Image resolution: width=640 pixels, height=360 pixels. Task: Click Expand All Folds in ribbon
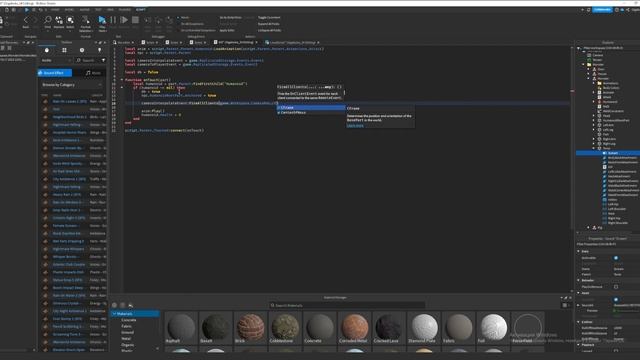(x=269, y=24)
